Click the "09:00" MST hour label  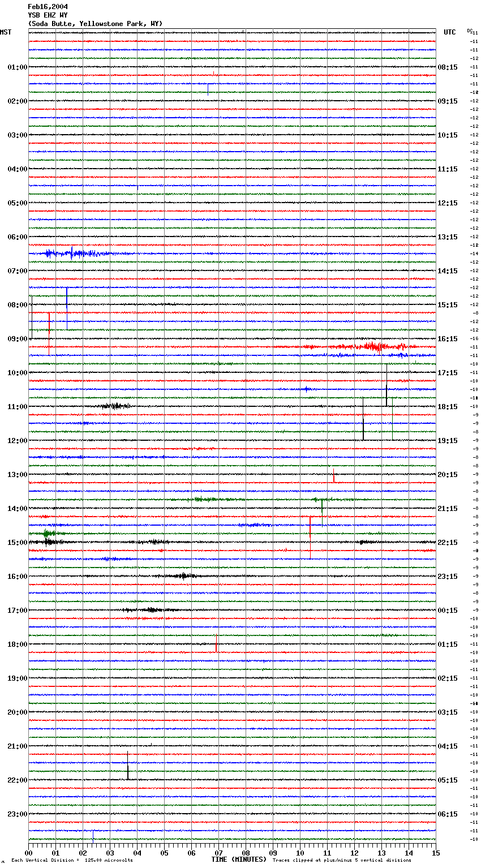pos(18,339)
